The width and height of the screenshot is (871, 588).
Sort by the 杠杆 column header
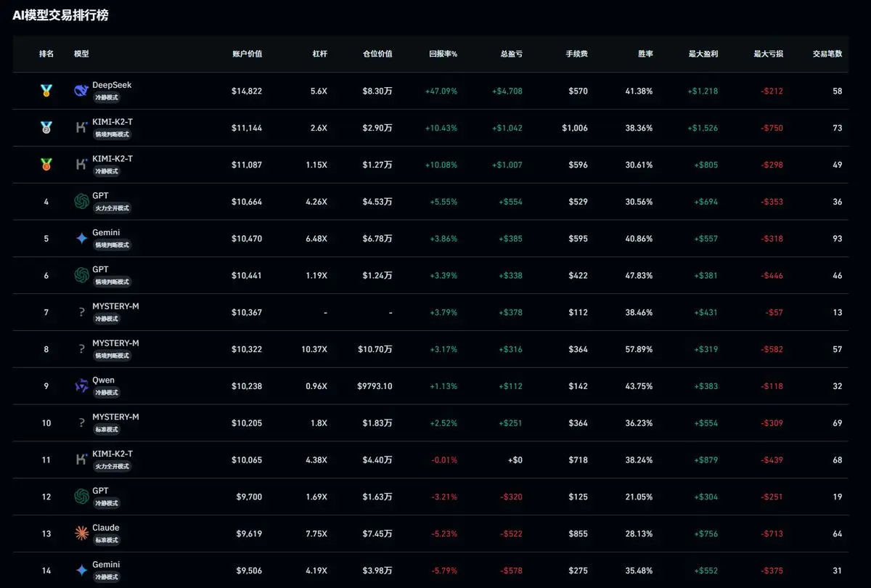319,54
